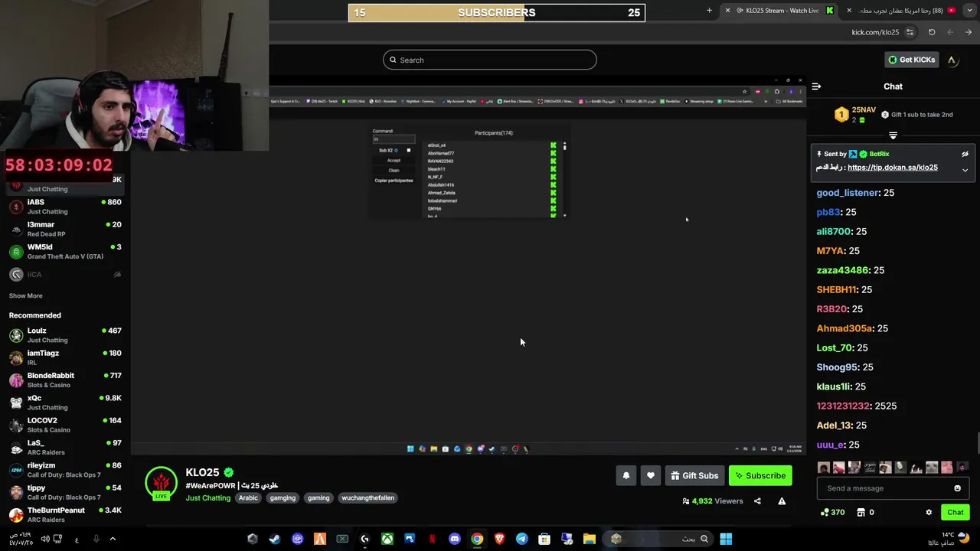The height and width of the screenshot is (551, 980).
Task: Click the Arabic tag
Action: click(248, 498)
